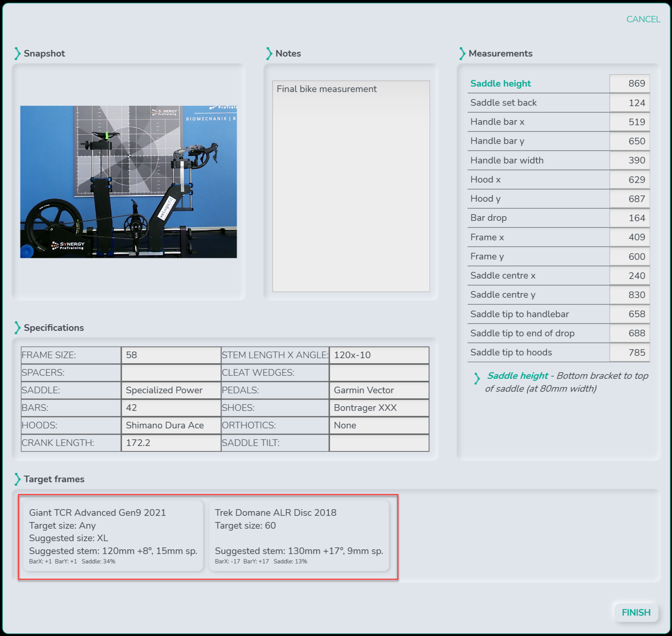Click the Snapshot section chevron
The height and width of the screenshot is (636, 672).
(x=17, y=53)
